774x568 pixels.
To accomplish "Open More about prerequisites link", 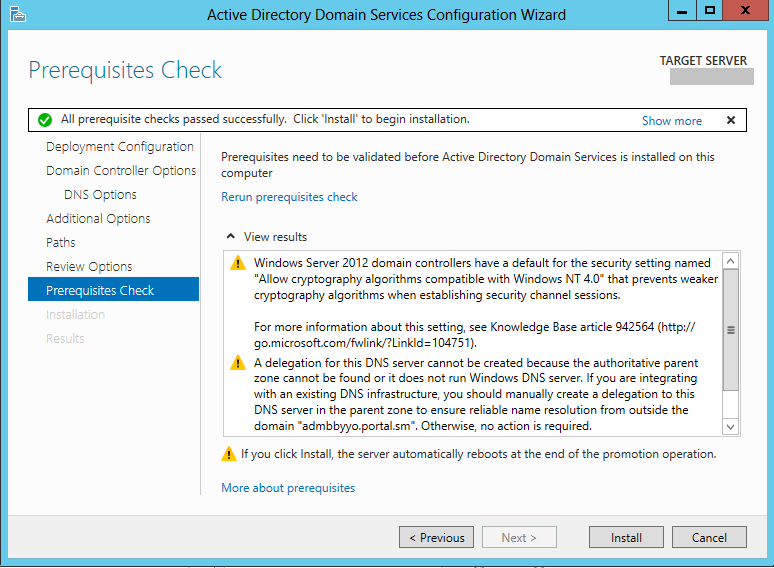I will [x=288, y=488].
